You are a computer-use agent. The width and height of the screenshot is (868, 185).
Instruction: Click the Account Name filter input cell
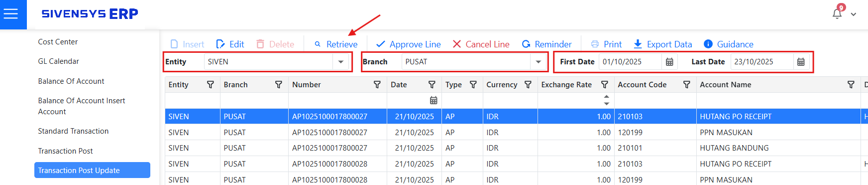pos(778,100)
